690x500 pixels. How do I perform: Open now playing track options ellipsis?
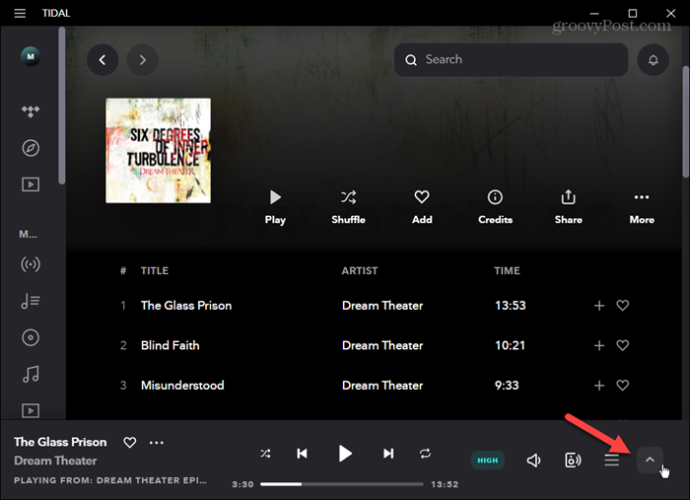pos(157,443)
